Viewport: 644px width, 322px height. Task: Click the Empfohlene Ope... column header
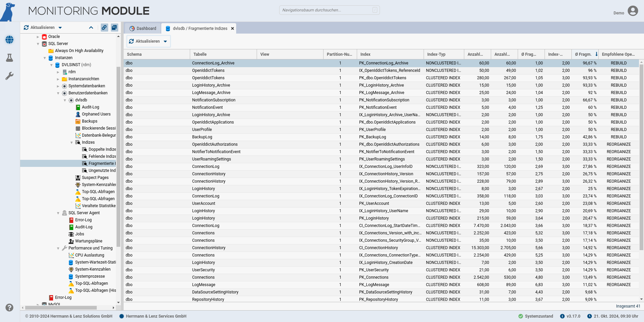619,54
